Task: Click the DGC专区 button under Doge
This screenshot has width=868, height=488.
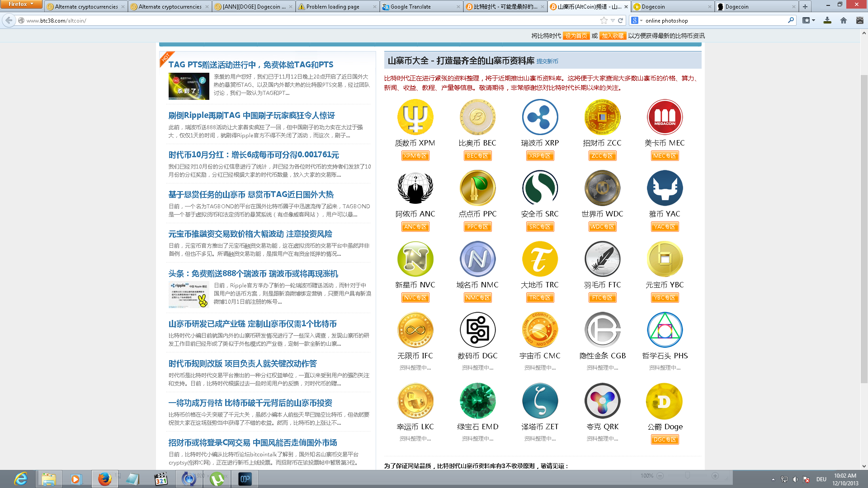Action: tap(665, 440)
